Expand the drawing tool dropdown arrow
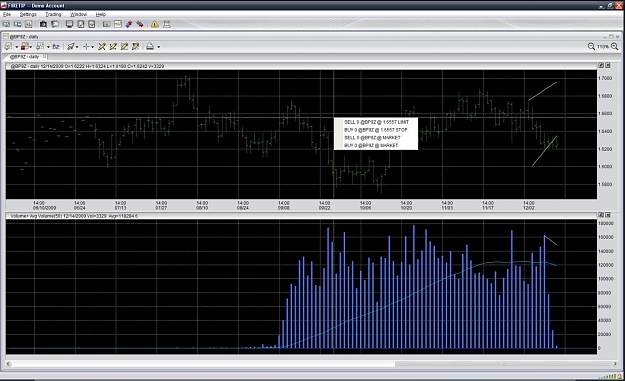625x381 pixels. point(77,47)
